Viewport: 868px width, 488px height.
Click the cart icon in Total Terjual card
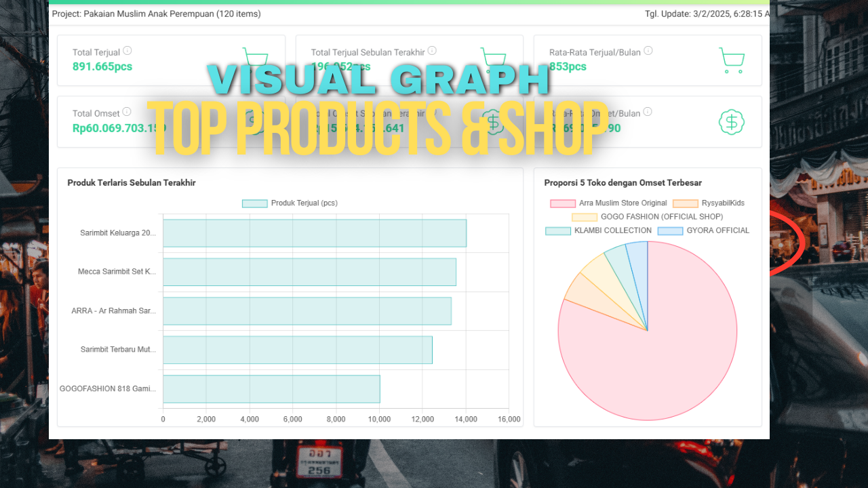(x=255, y=60)
